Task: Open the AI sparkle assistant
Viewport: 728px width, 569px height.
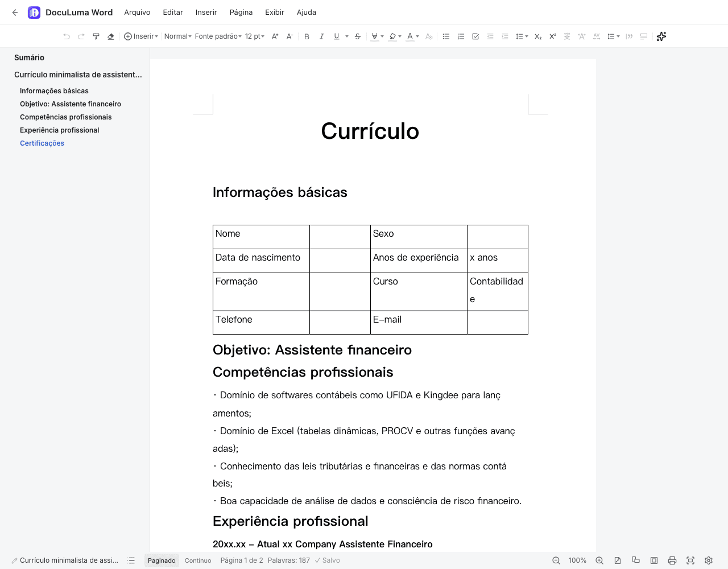Action: (661, 36)
